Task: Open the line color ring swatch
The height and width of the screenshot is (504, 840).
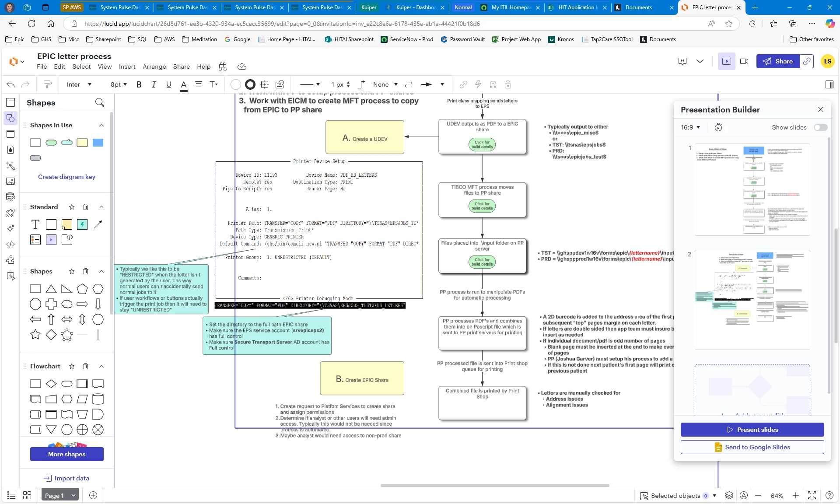Action: [x=250, y=84]
